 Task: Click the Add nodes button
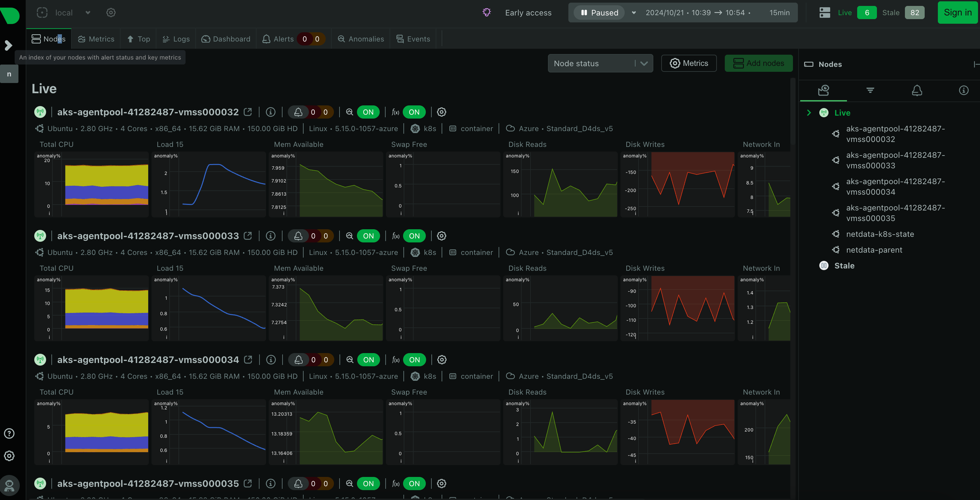(x=759, y=63)
